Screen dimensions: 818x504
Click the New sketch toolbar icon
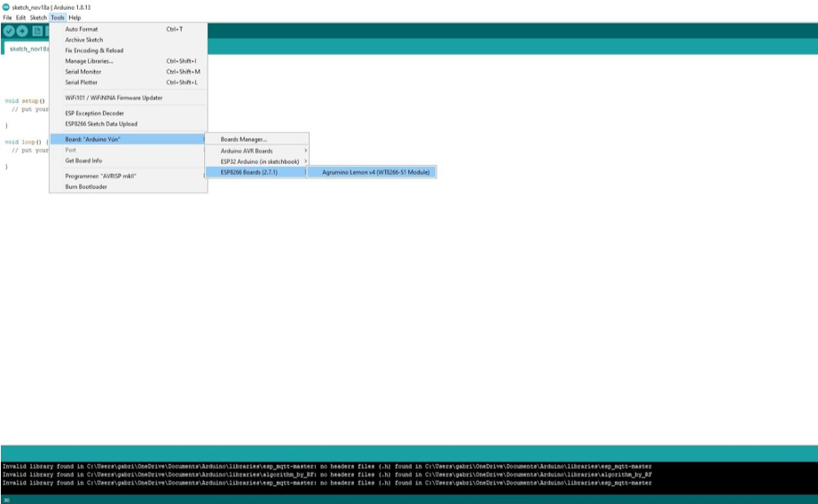coord(37,31)
